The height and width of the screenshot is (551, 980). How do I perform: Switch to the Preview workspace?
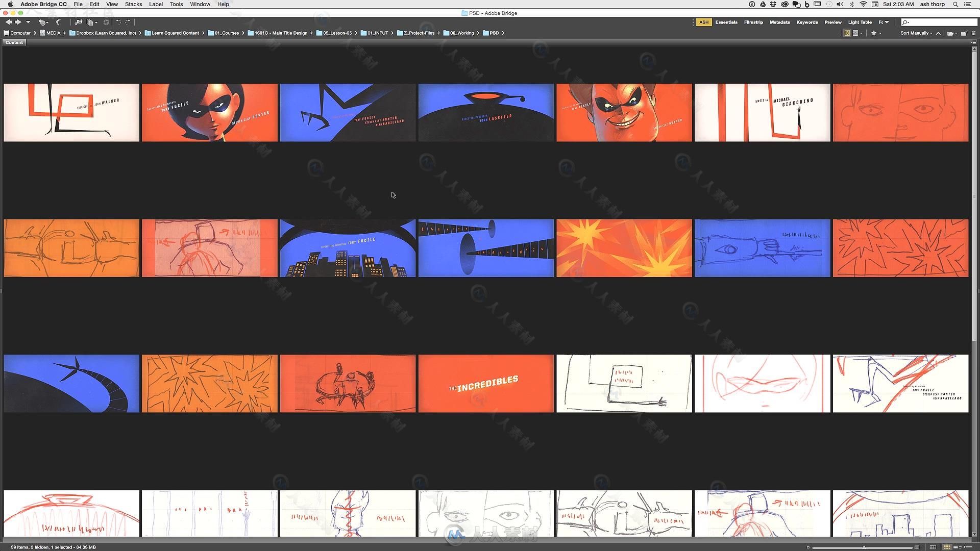pyautogui.click(x=833, y=22)
